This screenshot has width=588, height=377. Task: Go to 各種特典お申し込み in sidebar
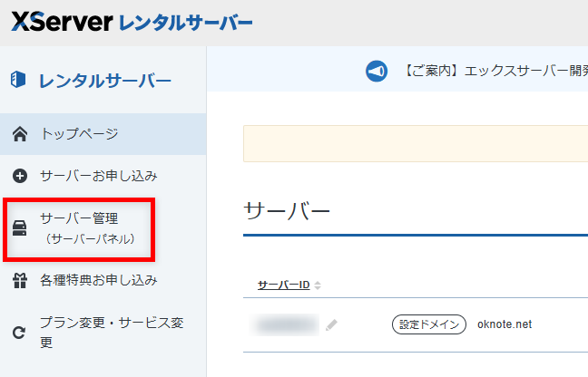pyautogui.click(x=98, y=281)
